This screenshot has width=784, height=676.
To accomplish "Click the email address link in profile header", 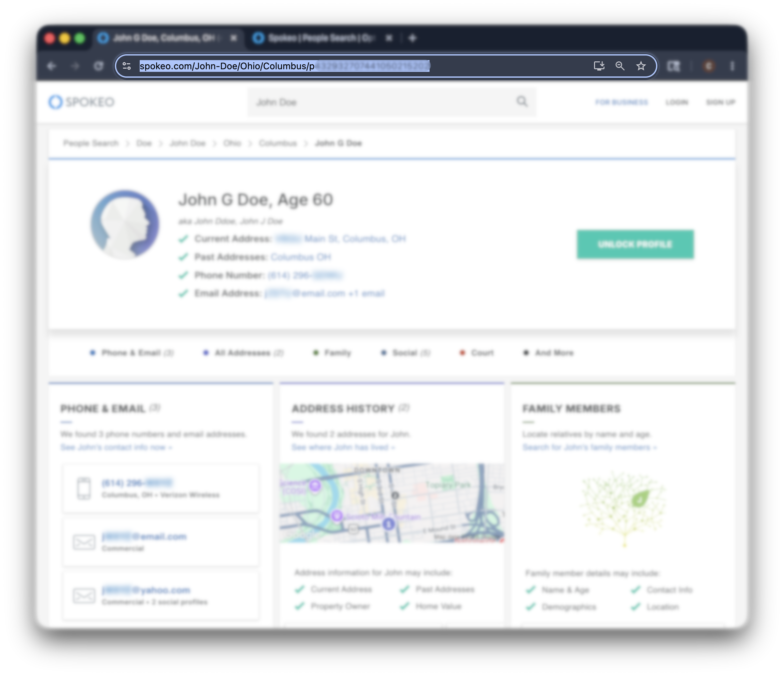I will click(324, 293).
